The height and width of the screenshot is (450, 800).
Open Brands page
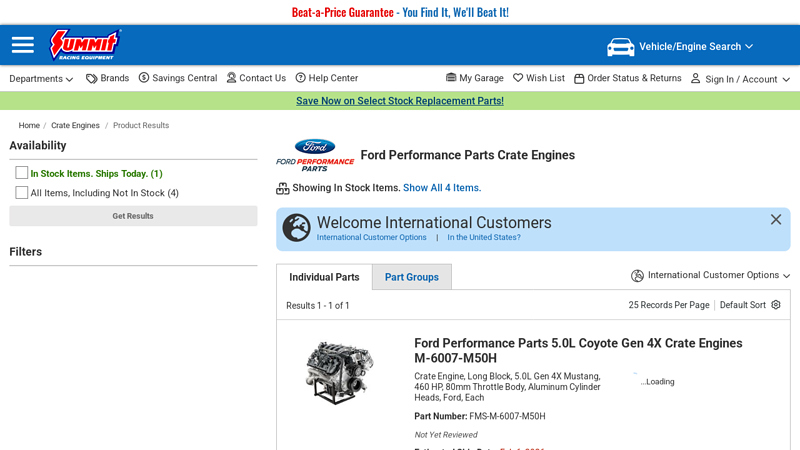(x=114, y=78)
